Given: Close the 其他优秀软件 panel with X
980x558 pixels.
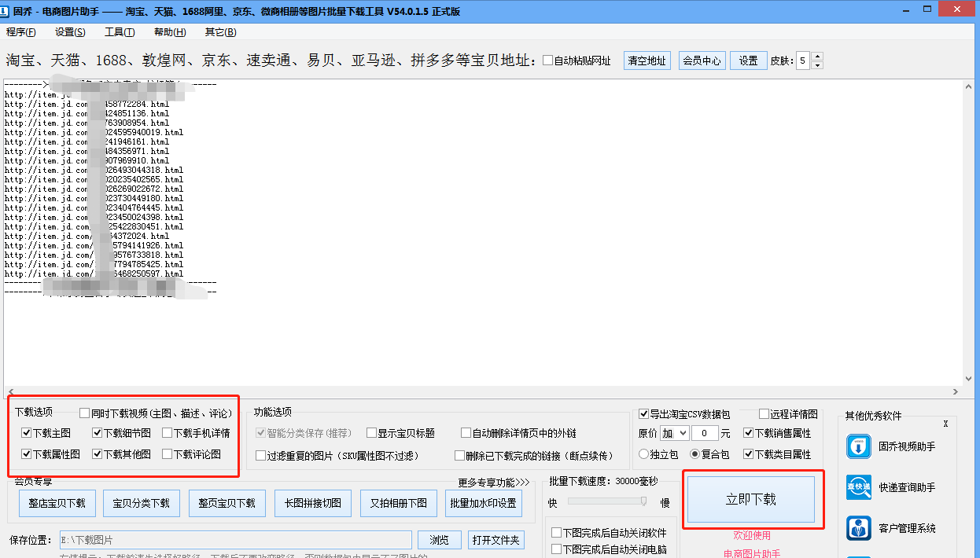Looking at the screenshot, I should 945,424.
